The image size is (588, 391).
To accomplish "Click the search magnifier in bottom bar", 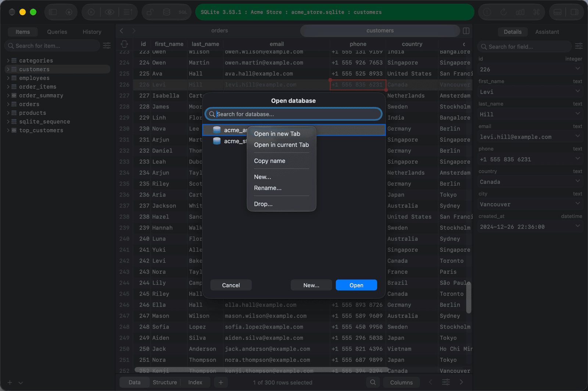I will [373, 382].
